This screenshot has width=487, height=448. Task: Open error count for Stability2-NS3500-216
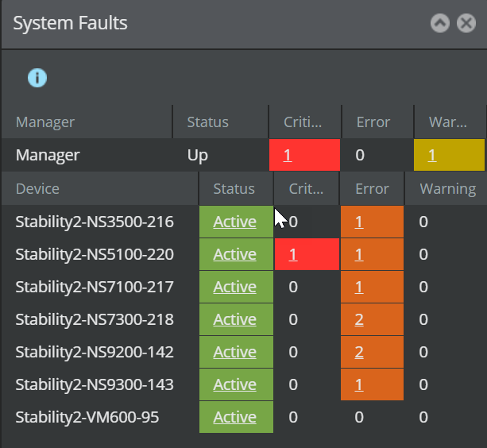coord(359,222)
